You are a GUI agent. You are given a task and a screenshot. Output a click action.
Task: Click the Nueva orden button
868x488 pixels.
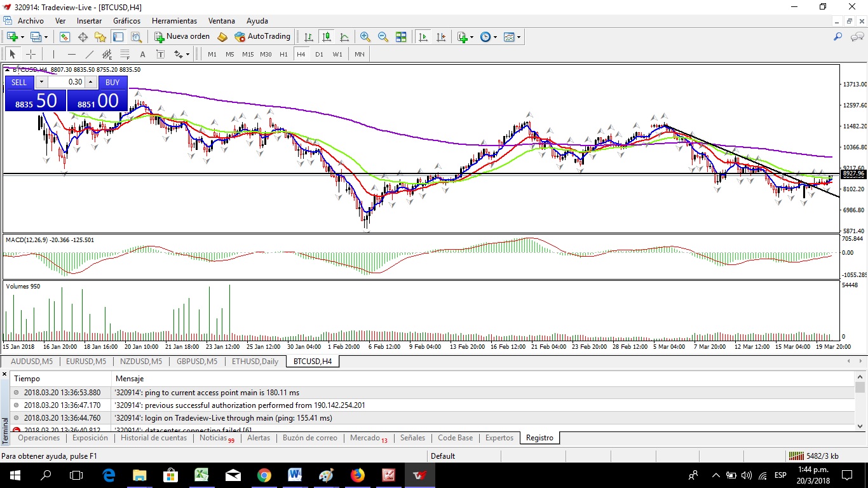click(182, 37)
